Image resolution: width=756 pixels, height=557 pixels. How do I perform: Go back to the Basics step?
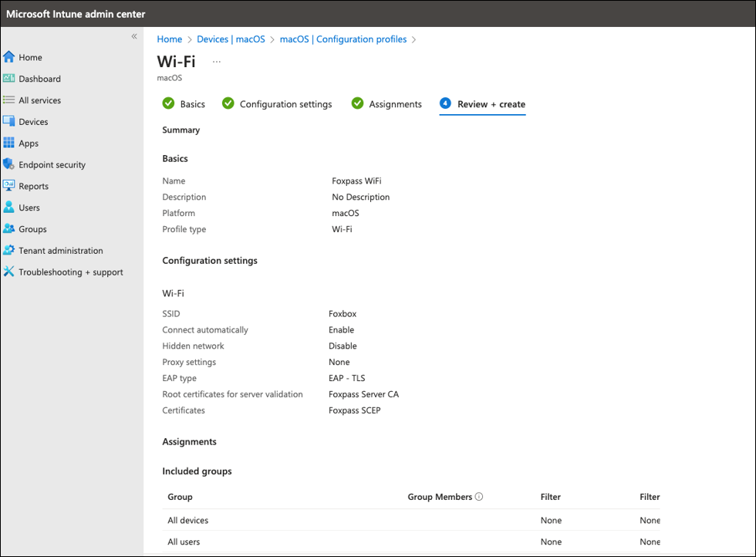pyautogui.click(x=184, y=104)
